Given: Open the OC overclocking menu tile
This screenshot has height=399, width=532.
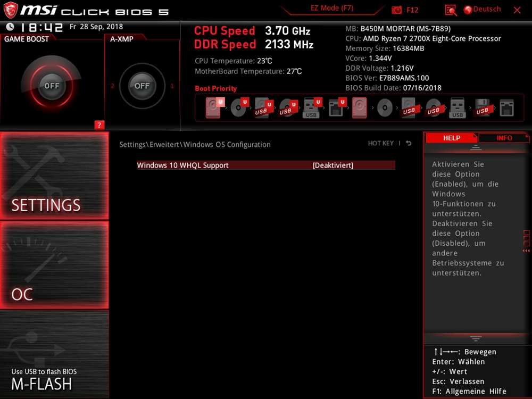Looking at the screenshot, I should click(54, 265).
